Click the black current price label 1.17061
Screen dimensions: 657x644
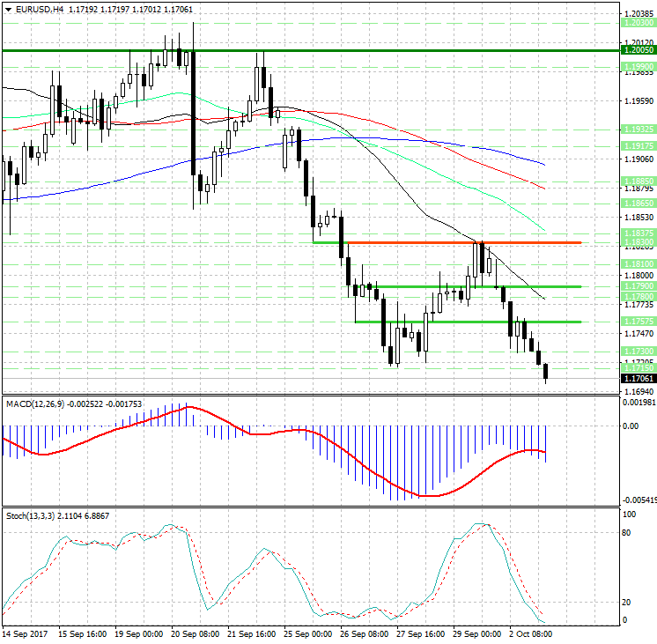coord(637,378)
